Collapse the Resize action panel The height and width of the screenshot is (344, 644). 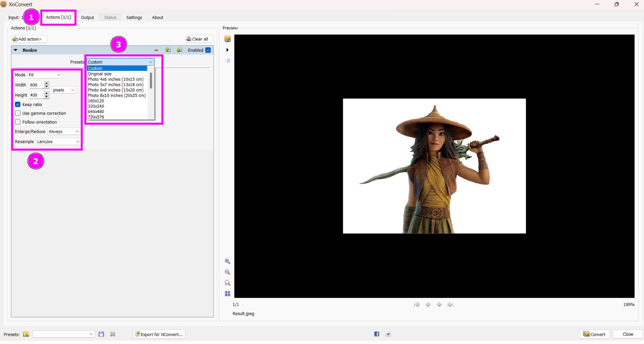(16, 50)
